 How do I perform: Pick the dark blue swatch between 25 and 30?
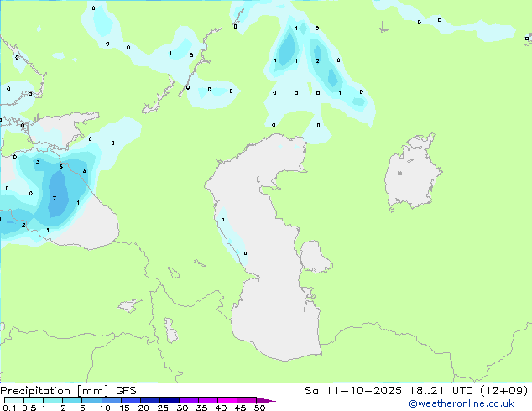[170, 400]
